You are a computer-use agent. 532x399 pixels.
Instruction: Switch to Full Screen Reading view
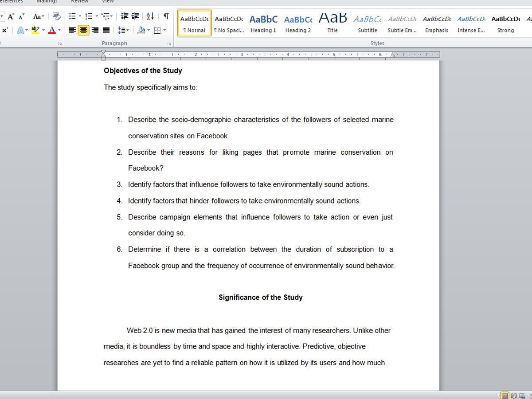coord(513,395)
